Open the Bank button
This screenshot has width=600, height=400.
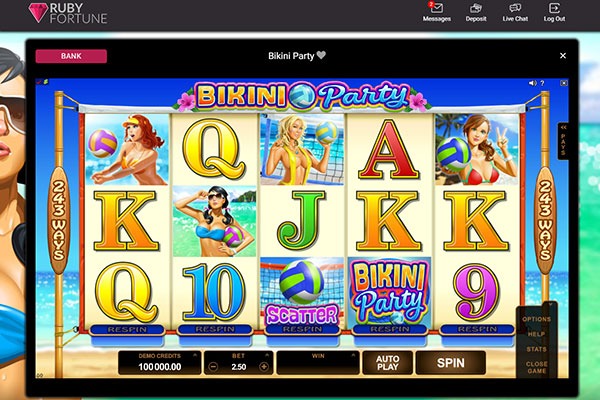pyautogui.click(x=71, y=56)
